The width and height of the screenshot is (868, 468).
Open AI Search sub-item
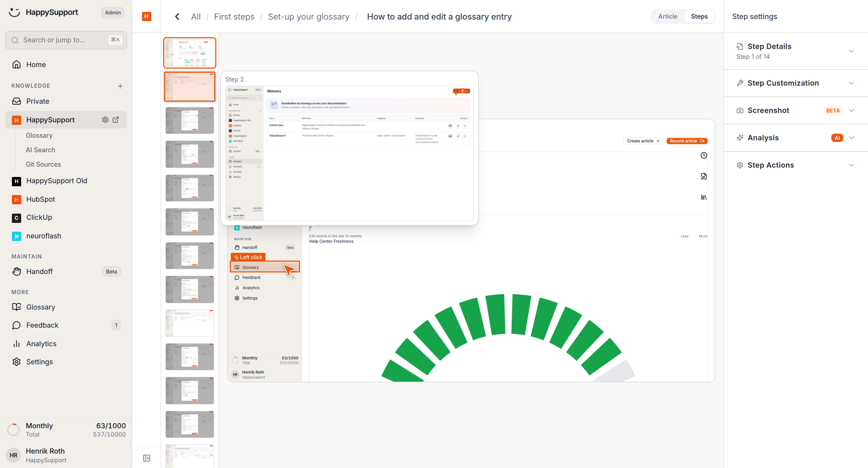[x=40, y=150]
